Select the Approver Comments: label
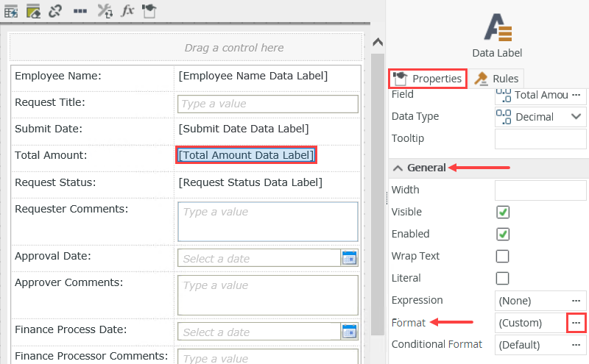 [68, 282]
